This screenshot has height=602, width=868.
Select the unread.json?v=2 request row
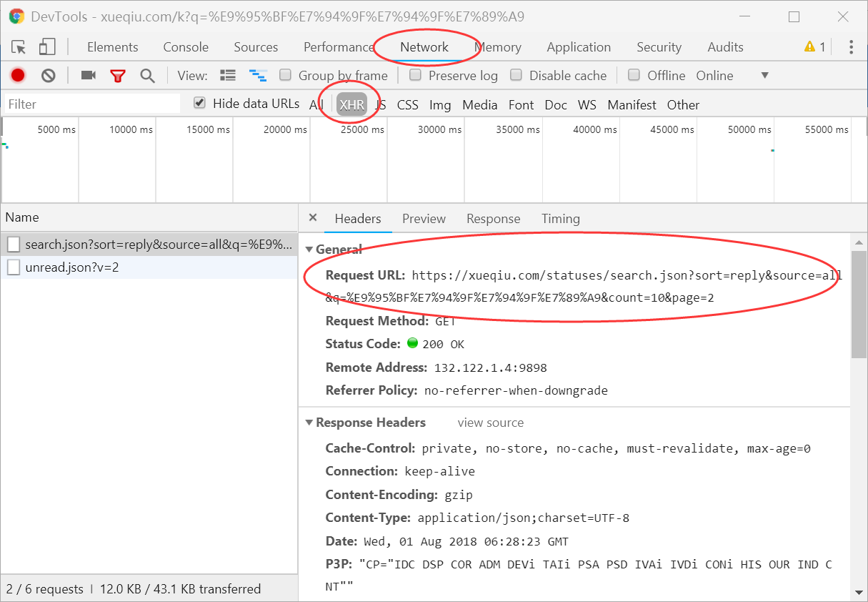149,267
